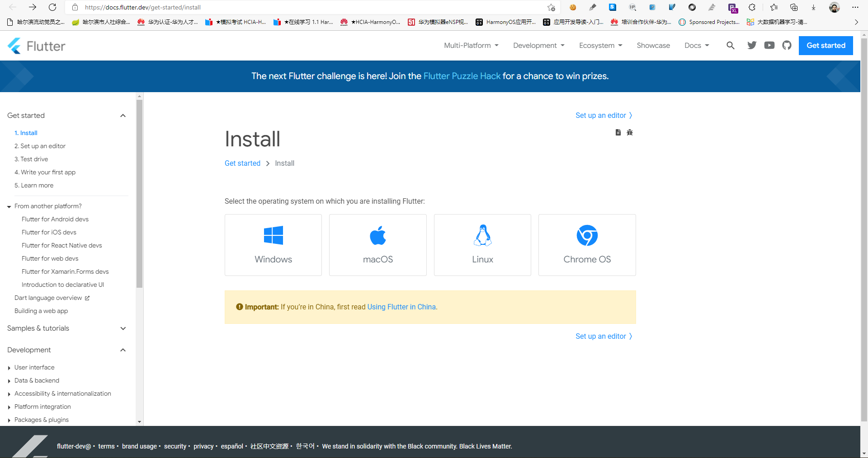Open the browser Favorites list
The width and height of the screenshot is (868, 458).
(774, 7)
